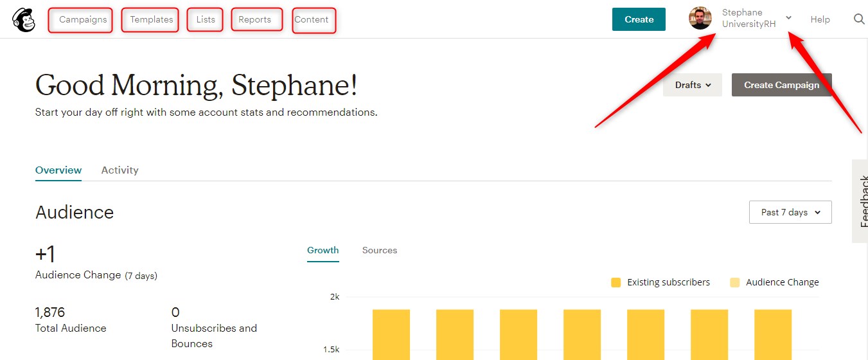
Task: Open the Lists navigation item
Action: [206, 19]
